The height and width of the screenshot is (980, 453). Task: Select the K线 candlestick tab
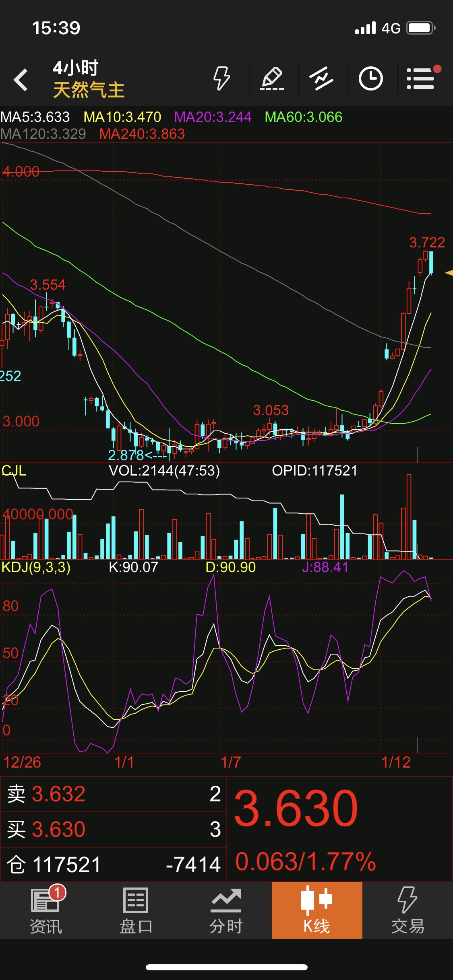317,910
